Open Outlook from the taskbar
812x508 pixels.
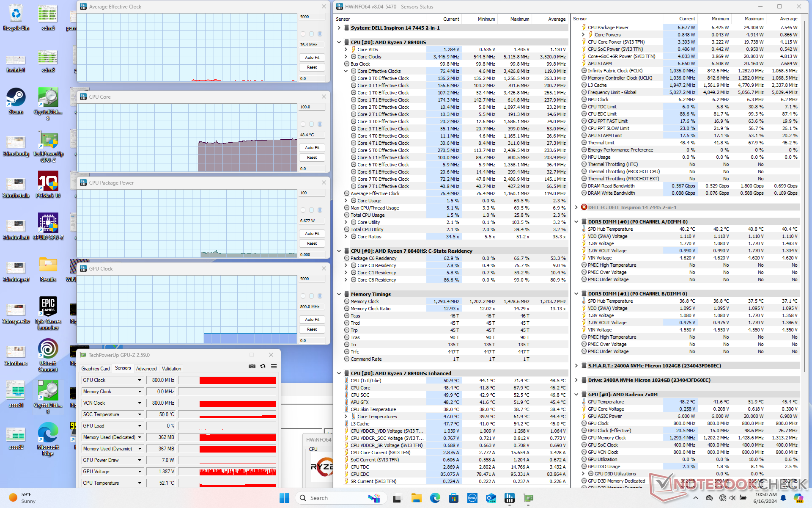coord(491,498)
